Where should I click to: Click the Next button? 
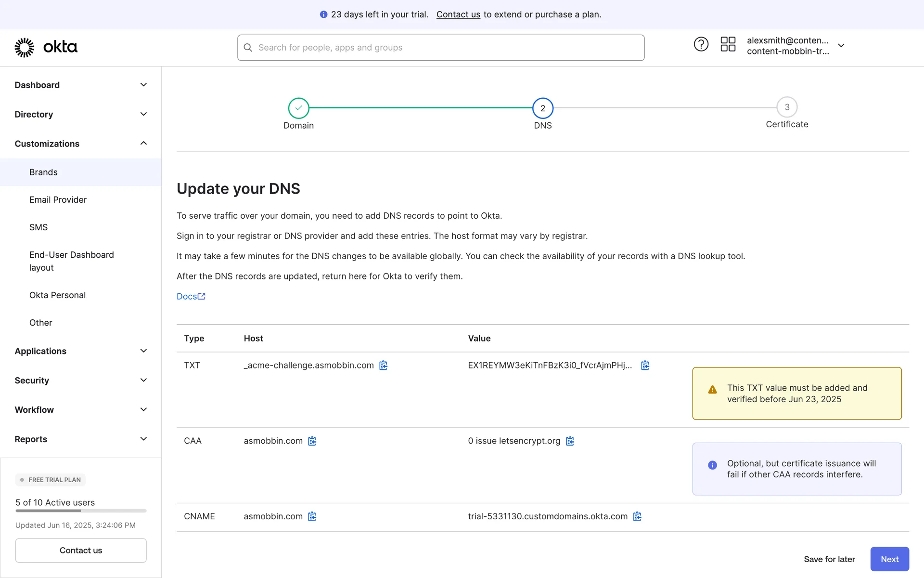click(889, 559)
